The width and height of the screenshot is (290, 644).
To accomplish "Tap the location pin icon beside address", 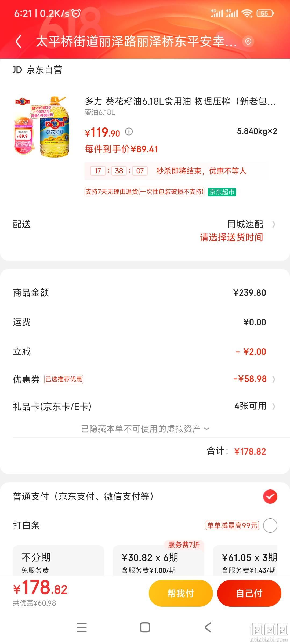I will pyautogui.click(x=248, y=42).
